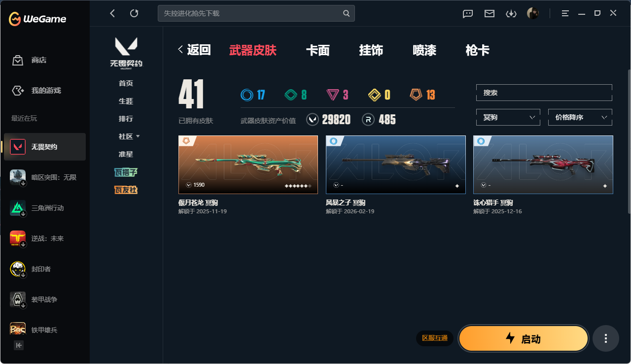Viewport: 631px width, 364px height.
Task: Open the 瓦友社 badge link
Action: [126, 190]
